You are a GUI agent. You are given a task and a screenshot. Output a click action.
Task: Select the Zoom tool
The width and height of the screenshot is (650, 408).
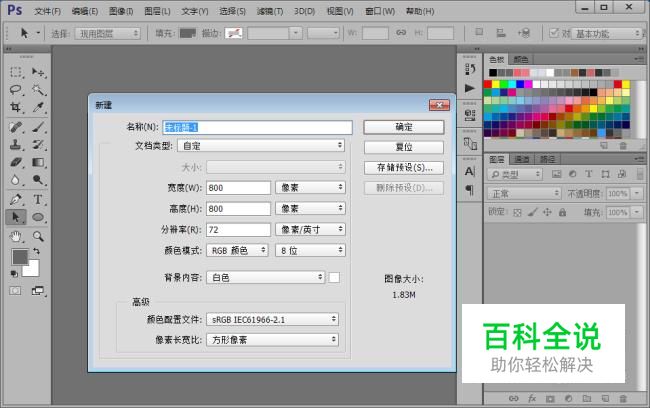38,236
